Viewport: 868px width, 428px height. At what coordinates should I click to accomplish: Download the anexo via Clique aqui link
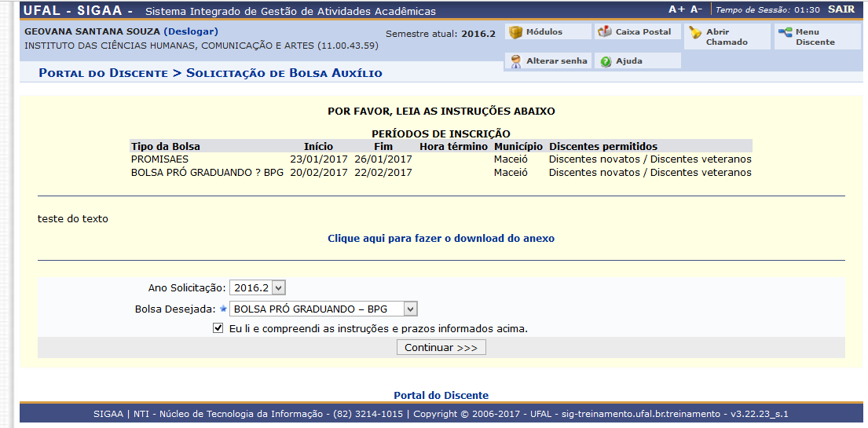tap(441, 238)
